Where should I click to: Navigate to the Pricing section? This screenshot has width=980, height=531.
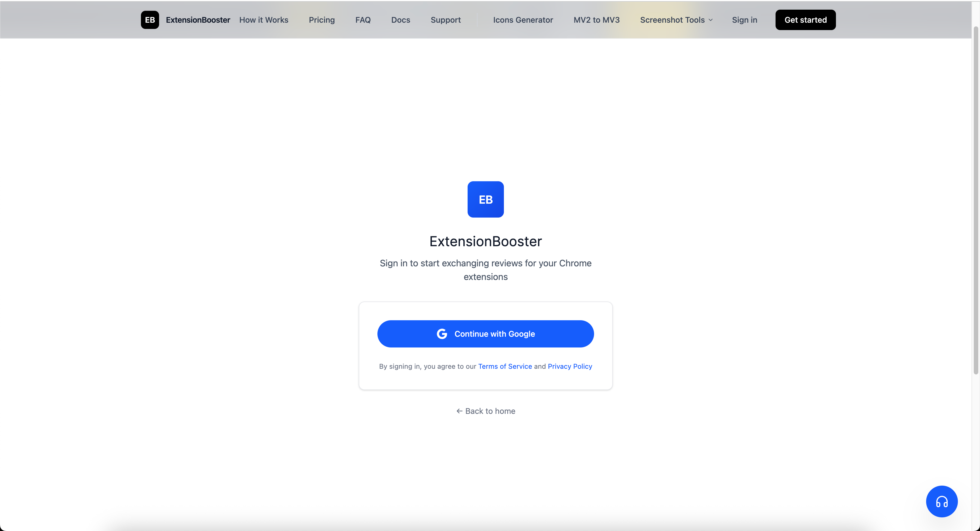[322, 20]
